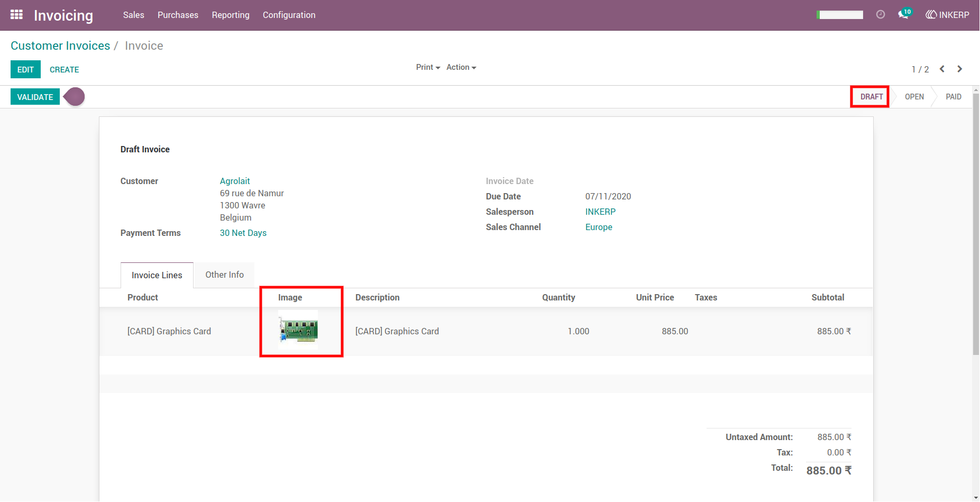The image size is (980, 502).
Task: Expand the Action dropdown
Action: coord(461,67)
